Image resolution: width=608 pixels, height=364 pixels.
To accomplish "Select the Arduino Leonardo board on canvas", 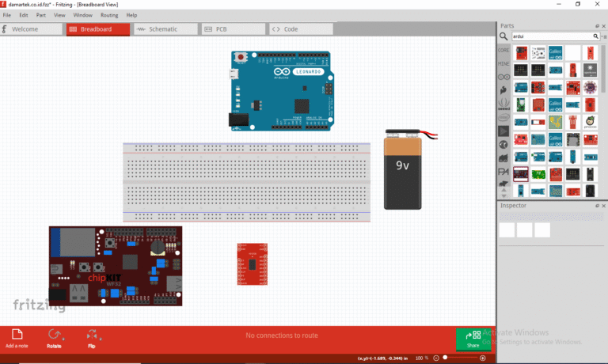I will click(281, 91).
